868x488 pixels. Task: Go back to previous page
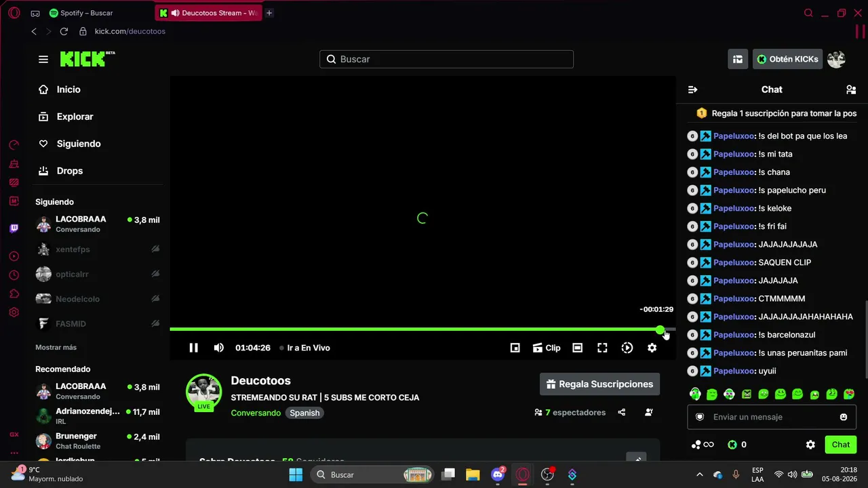point(34,31)
